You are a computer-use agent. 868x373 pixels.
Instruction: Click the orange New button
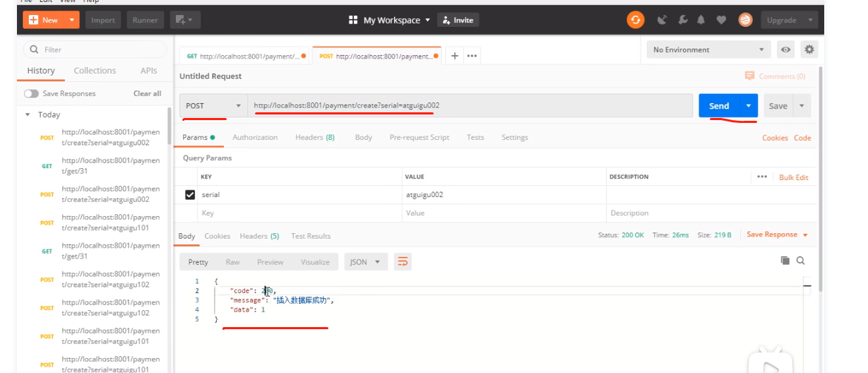pyautogui.click(x=44, y=20)
